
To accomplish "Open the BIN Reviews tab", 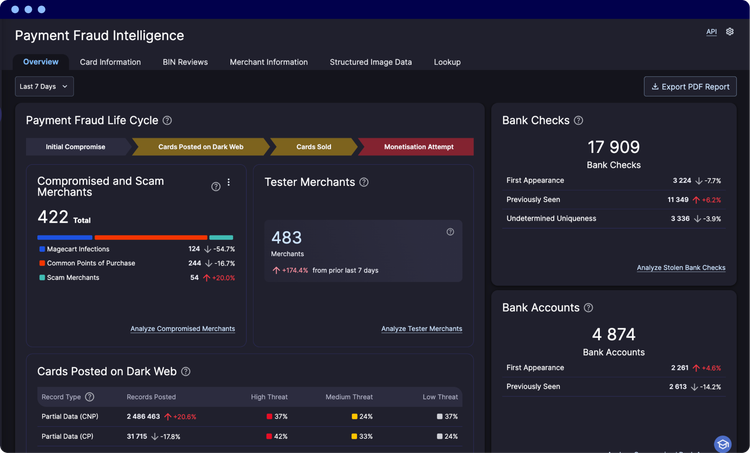I will click(185, 62).
